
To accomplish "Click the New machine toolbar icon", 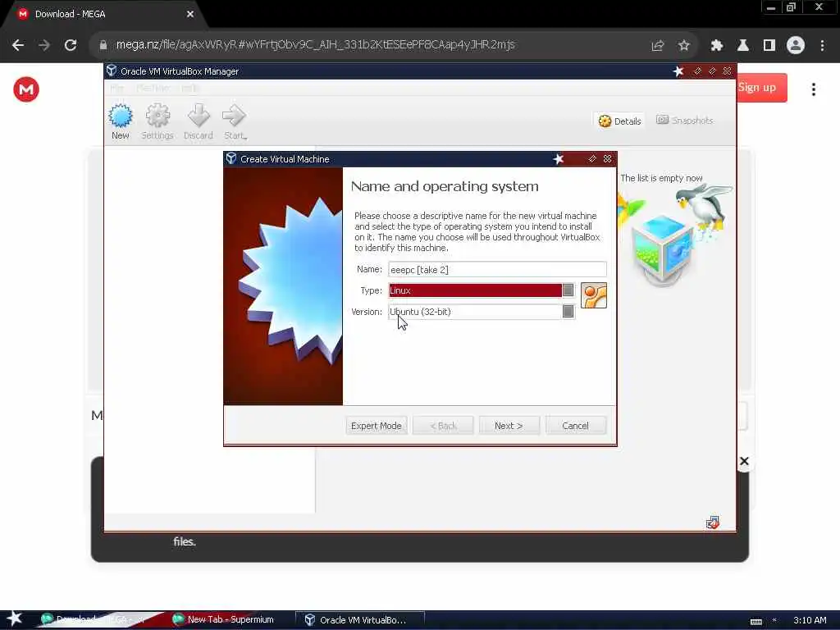I will 120,121.
